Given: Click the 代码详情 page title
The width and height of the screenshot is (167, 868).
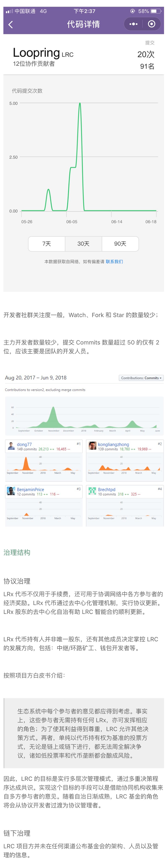Looking at the screenshot, I should (x=83, y=24).
